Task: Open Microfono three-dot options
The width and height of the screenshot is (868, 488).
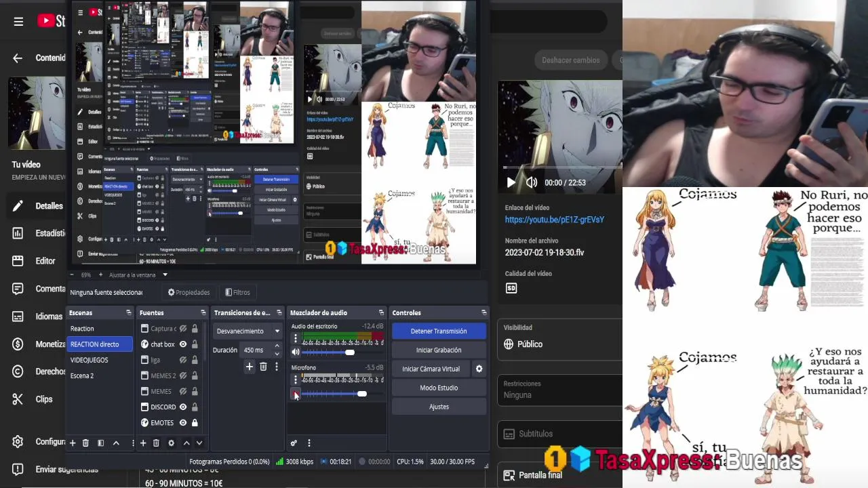Action: coord(295,380)
